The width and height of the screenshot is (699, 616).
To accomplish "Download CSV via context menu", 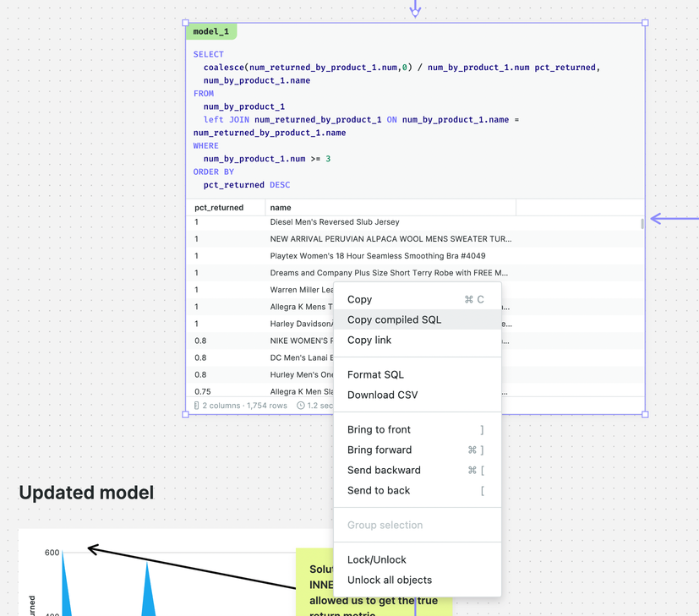I will coord(382,395).
